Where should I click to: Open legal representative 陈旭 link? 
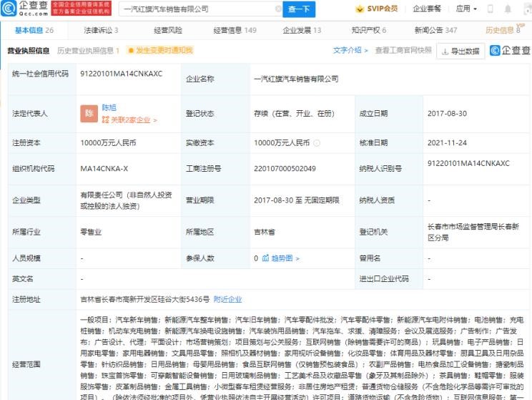[x=109, y=107]
